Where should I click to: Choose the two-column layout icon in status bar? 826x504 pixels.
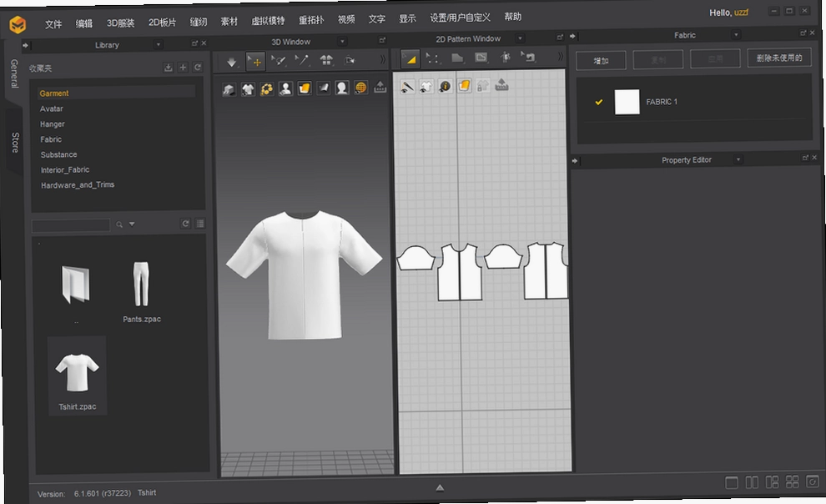click(752, 482)
